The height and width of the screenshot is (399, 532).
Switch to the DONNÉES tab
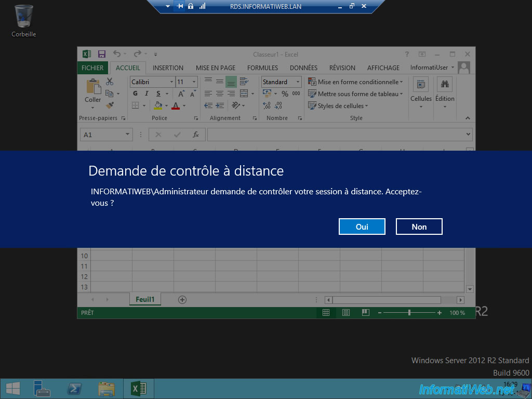(303, 68)
